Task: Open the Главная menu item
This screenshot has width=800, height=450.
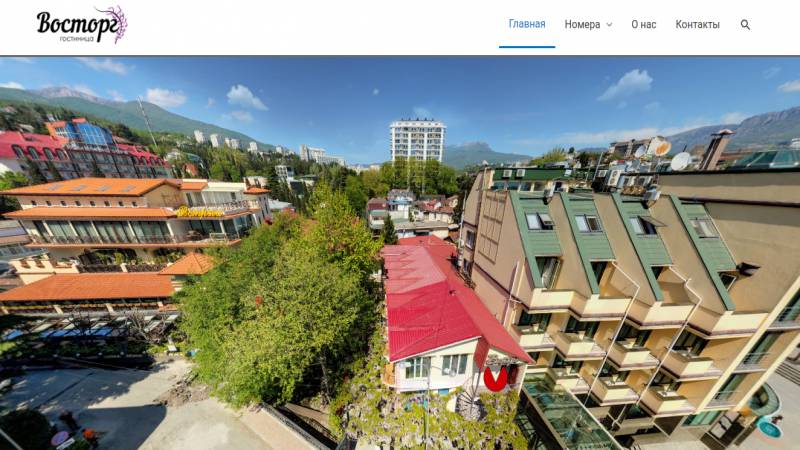Action: click(x=527, y=24)
